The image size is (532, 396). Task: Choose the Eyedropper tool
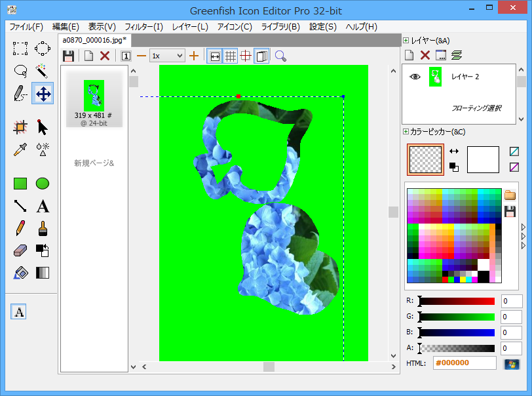20,149
